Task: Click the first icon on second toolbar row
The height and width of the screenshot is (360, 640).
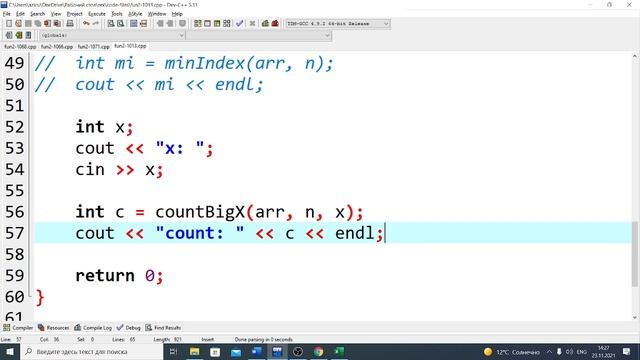Action: (9, 36)
